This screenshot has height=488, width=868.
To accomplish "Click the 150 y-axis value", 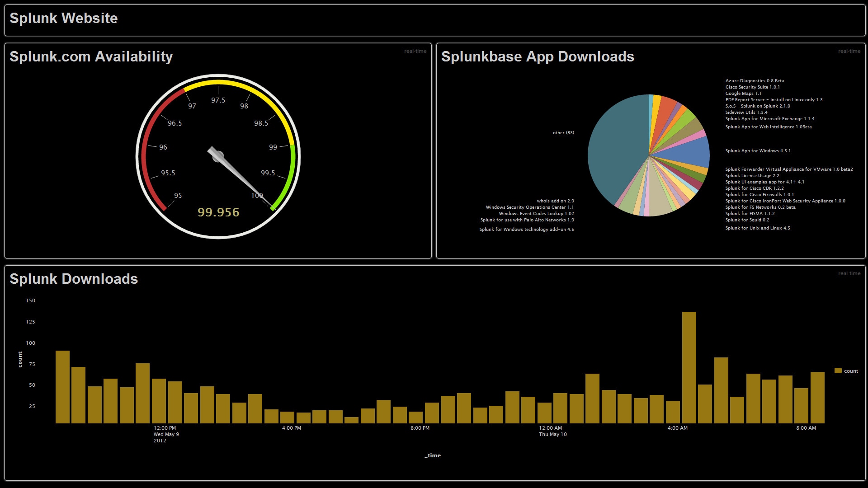I will click(30, 300).
